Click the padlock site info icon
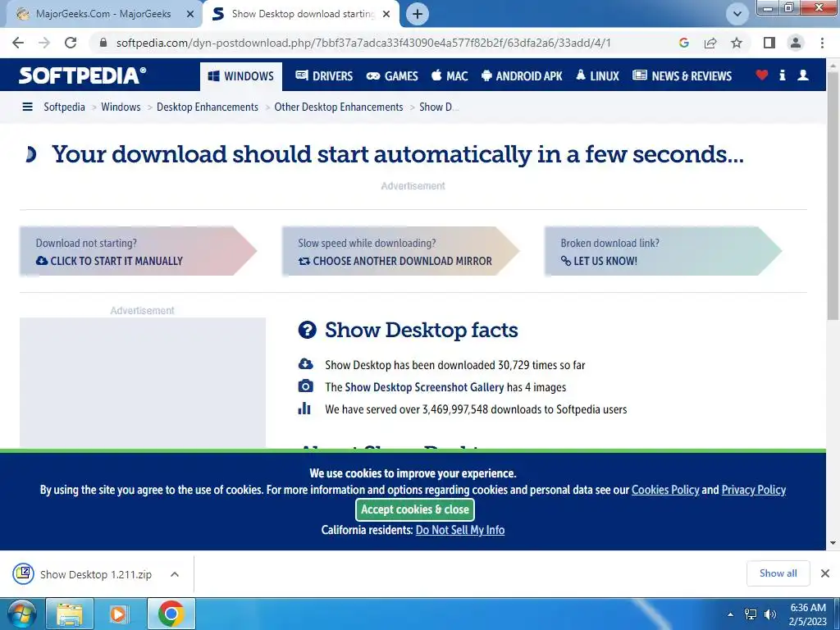The height and width of the screenshot is (630, 840). click(103, 43)
